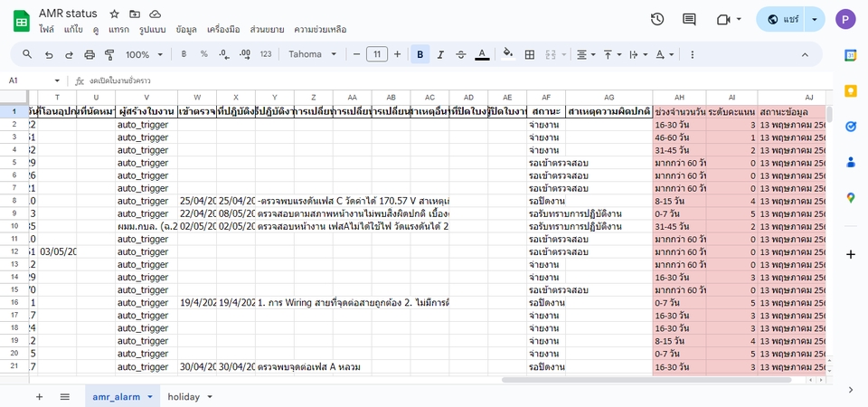This screenshot has height=407, width=868.
Task: Open Google Tasks side panel
Action: click(851, 127)
